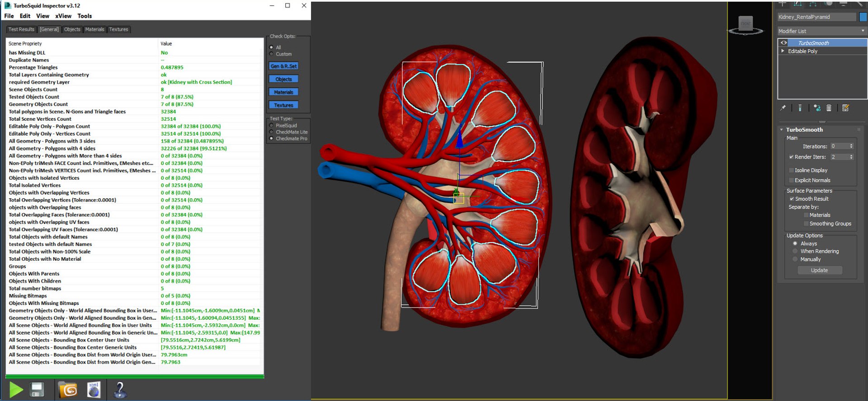The width and height of the screenshot is (868, 401).
Task: Enable Explicit Normals checkbox
Action: click(792, 180)
